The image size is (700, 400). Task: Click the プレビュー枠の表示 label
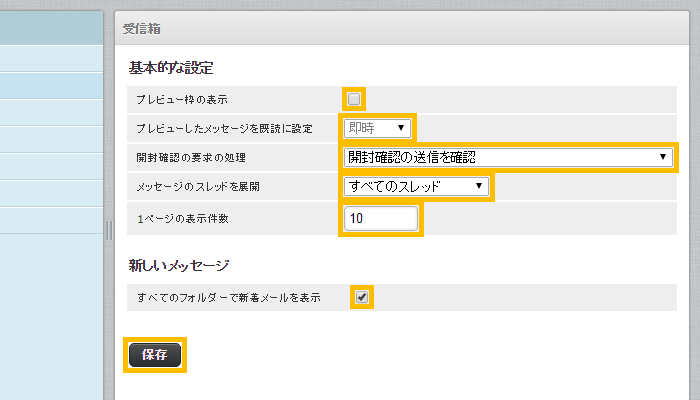(182, 99)
